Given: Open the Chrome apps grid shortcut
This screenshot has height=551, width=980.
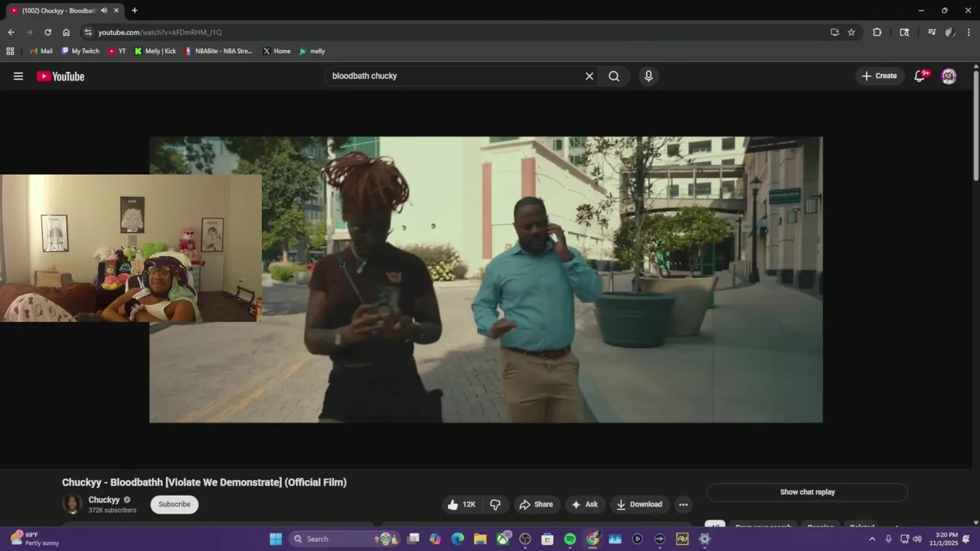Looking at the screenshot, I should tap(10, 51).
